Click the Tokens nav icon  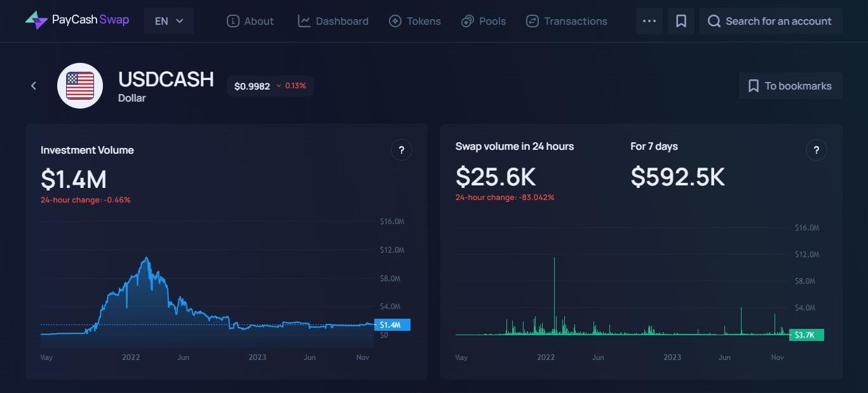point(395,21)
